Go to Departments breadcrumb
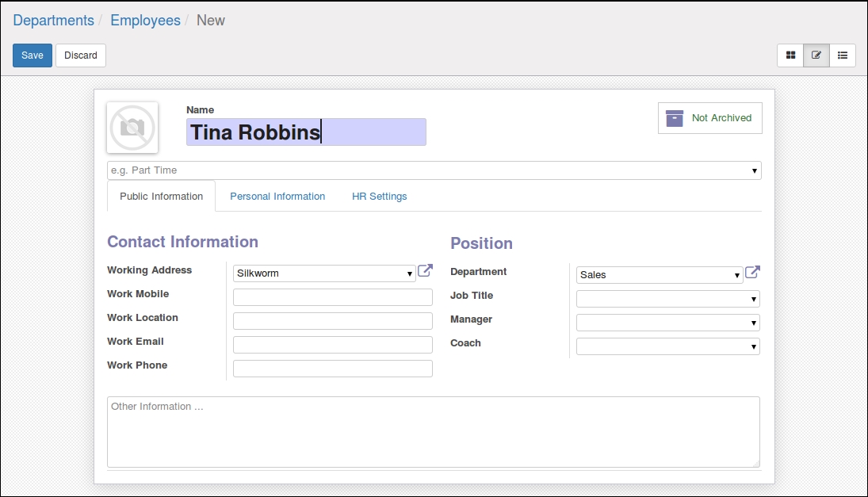868x497 pixels. coord(54,21)
